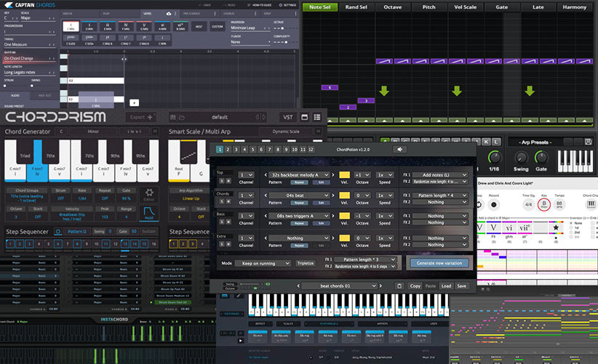Open the Chords track Channel dropdown
Image resolution: width=598 pixels, height=364 pixels.
click(246, 195)
